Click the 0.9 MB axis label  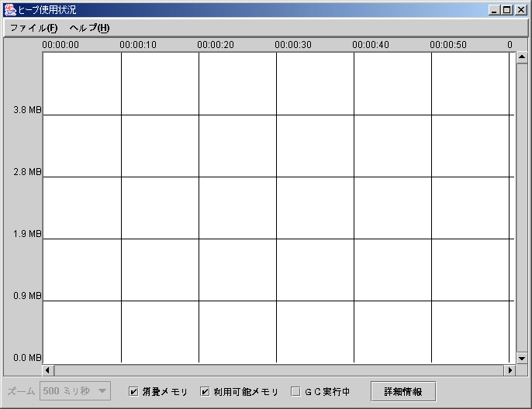coord(27,296)
